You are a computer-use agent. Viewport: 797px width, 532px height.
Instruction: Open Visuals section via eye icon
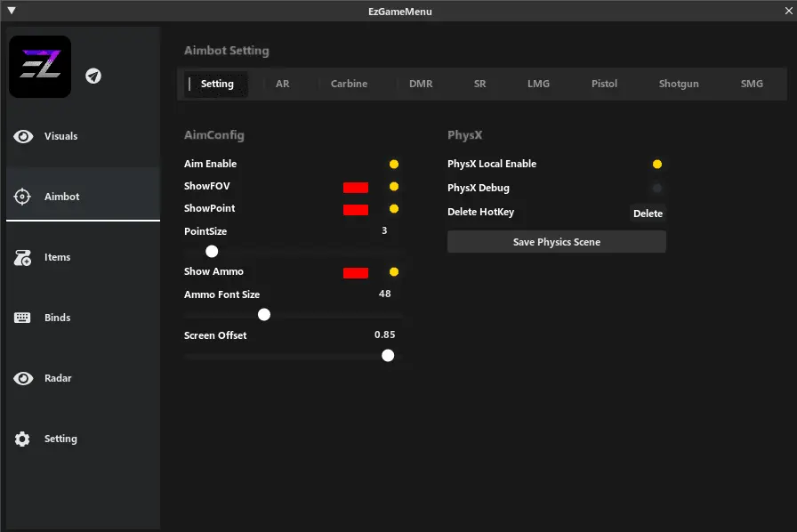tap(23, 136)
